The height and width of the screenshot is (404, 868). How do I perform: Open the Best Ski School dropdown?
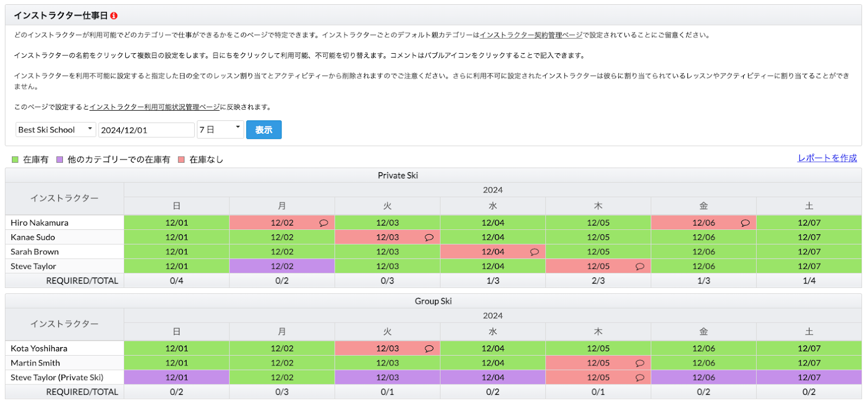click(x=55, y=130)
